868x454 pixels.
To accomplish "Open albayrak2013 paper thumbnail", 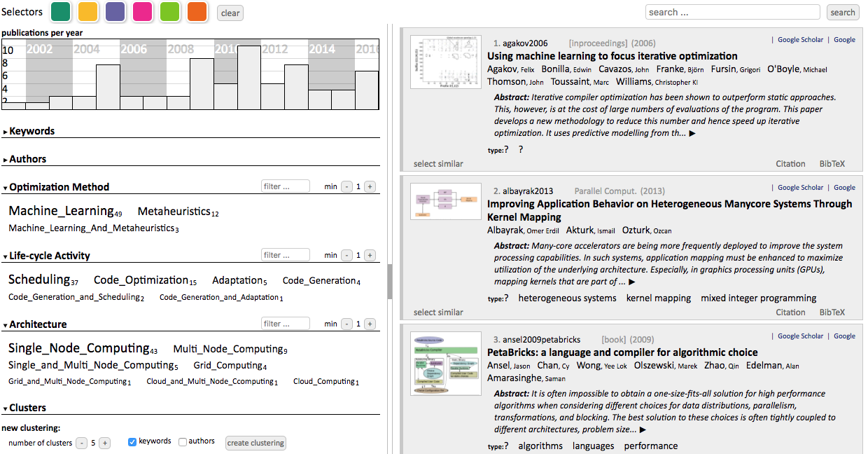I will pos(446,201).
